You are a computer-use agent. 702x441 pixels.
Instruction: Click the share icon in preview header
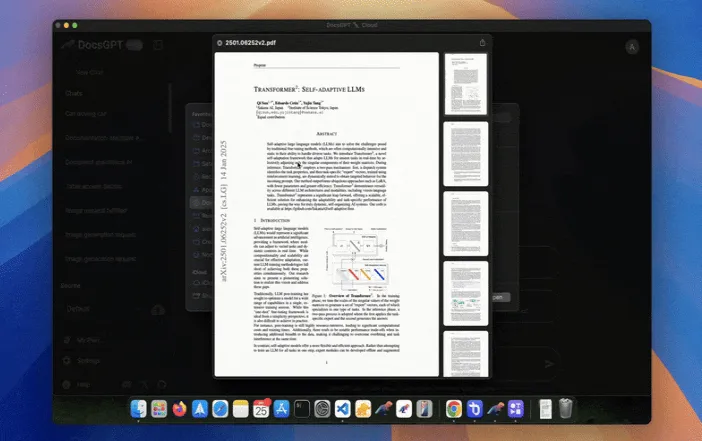[482, 43]
